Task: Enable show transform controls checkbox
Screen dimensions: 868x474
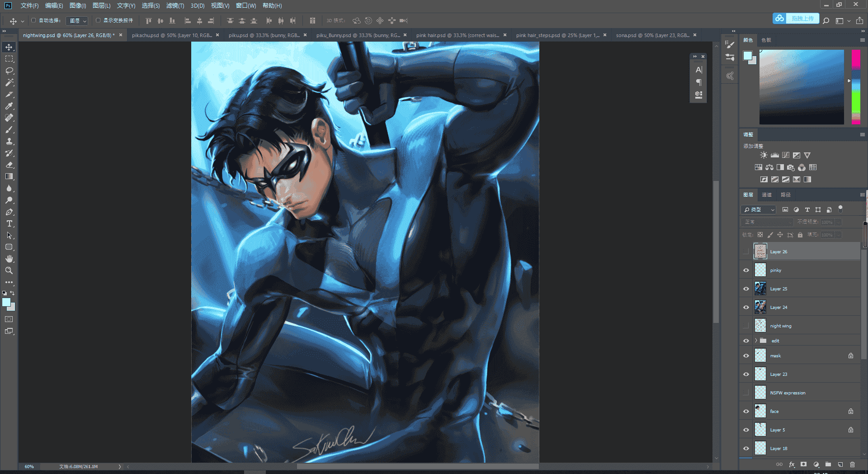Action: (98, 20)
